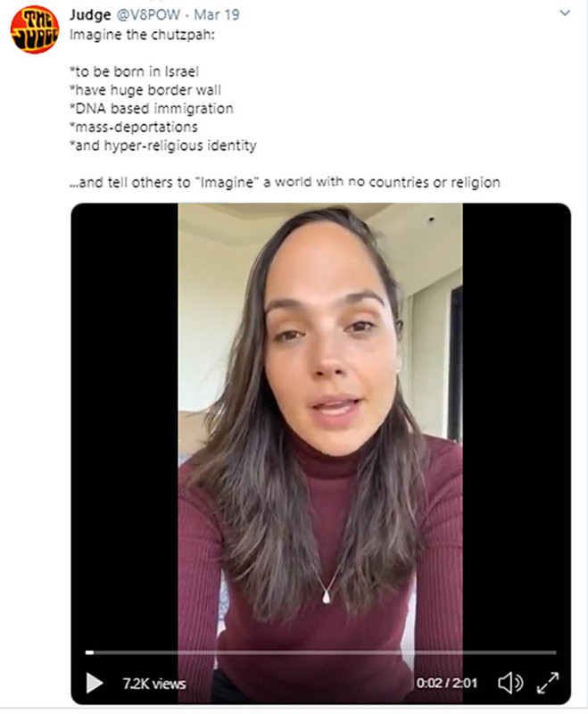Viewport: 588px width, 714px height.
Task: Click the black bar left of video
Action: (x=125, y=453)
